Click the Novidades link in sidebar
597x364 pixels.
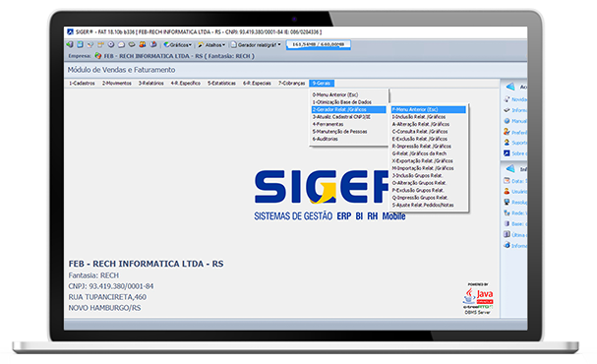[x=519, y=99]
